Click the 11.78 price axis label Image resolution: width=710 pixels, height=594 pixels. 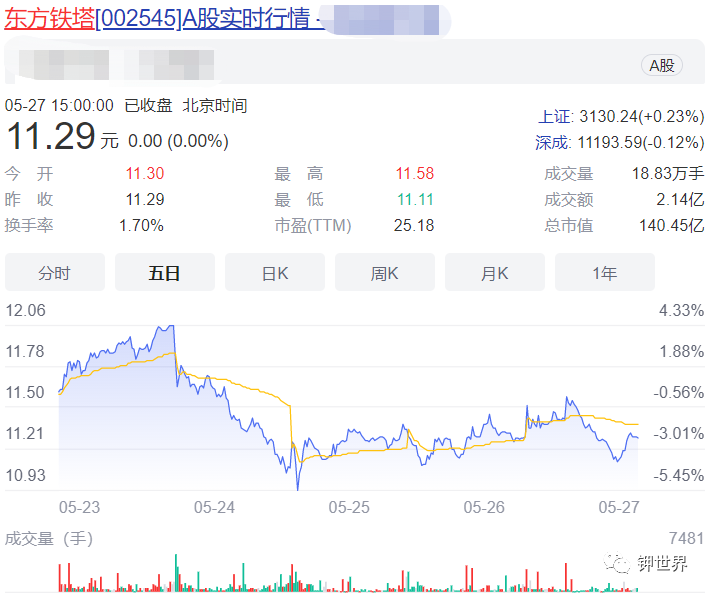[x=25, y=351]
